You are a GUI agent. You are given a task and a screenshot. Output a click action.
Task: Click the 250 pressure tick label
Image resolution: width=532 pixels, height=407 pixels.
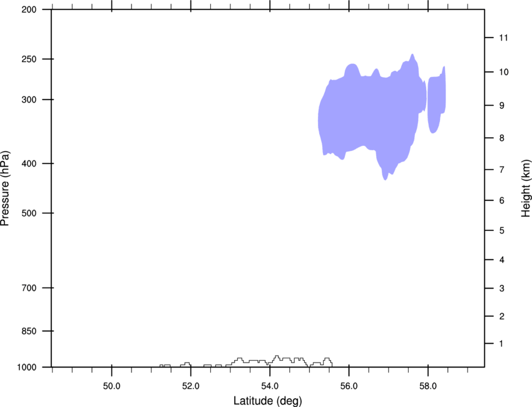[x=29, y=59]
